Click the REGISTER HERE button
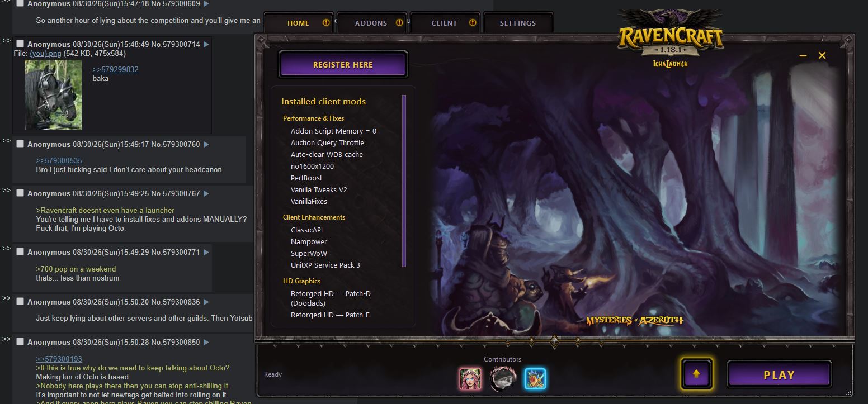 coord(343,65)
